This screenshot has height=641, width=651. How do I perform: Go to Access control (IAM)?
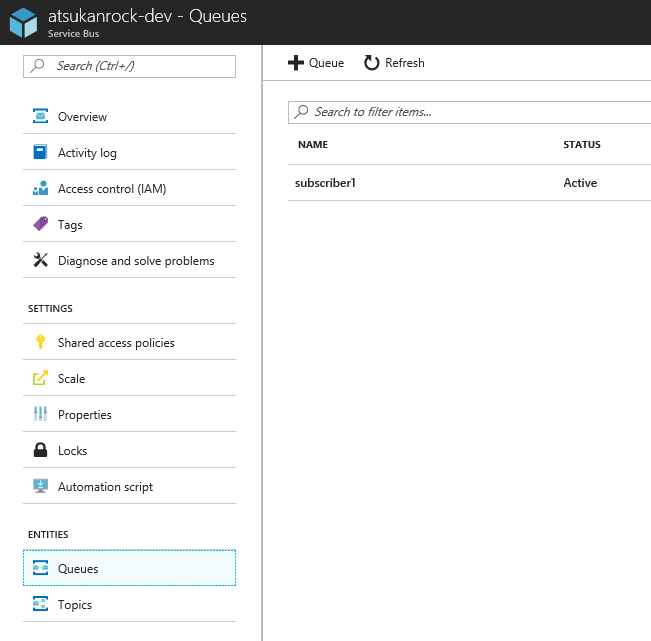pos(130,188)
